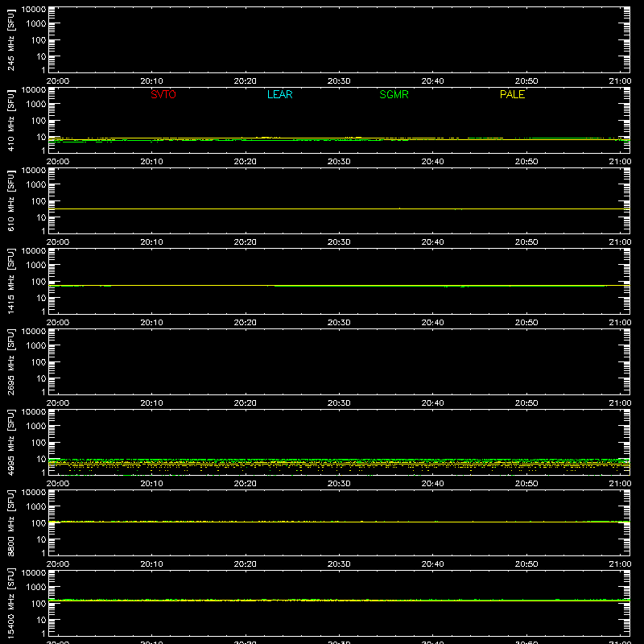Click the 10000 tick label on the 2695 MHz axis

tap(34, 332)
